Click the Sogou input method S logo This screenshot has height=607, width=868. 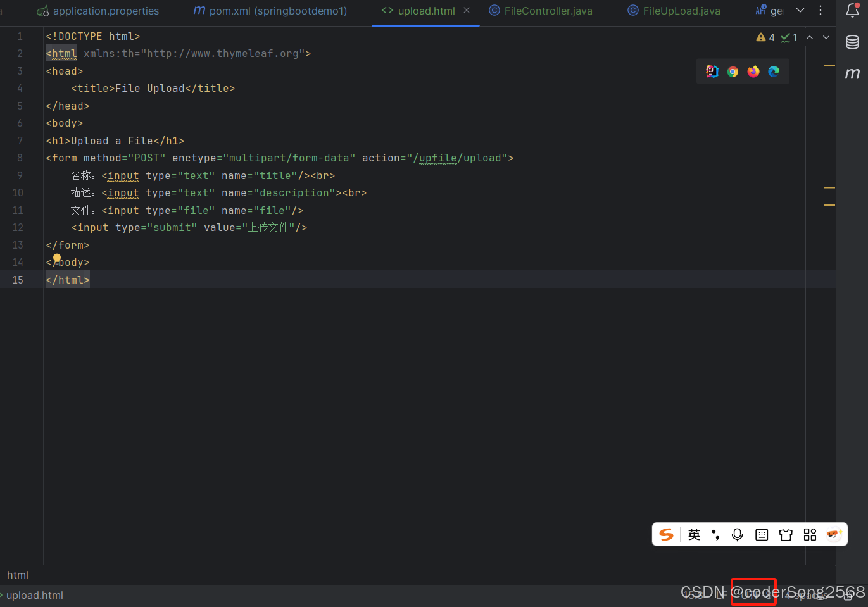point(667,534)
